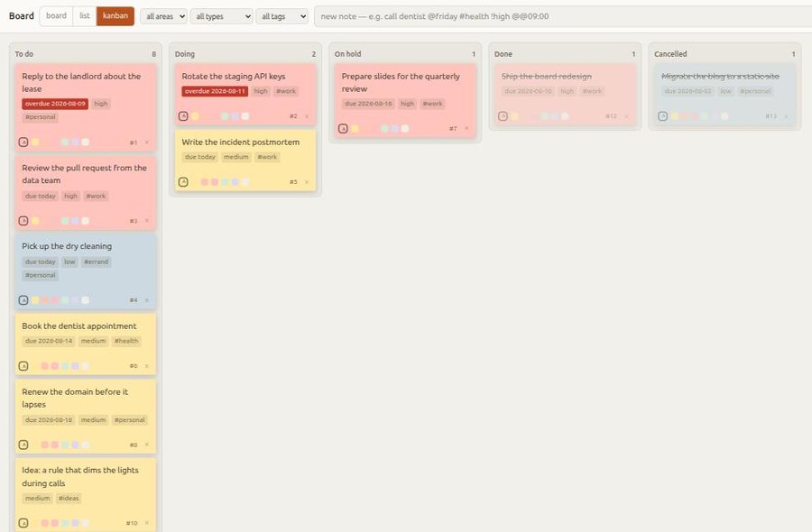Click #work tag on incident postmortem card
The height and width of the screenshot is (532, 812).
(x=267, y=157)
